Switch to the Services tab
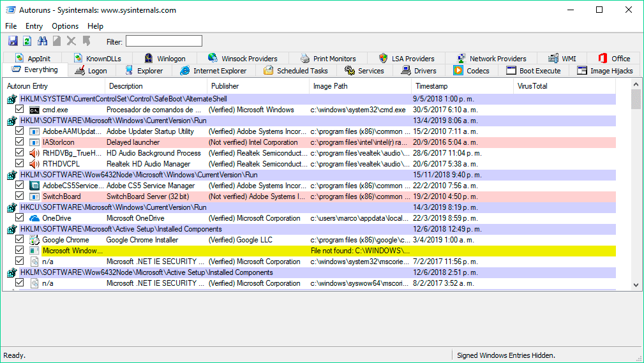This screenshot has width=644, height=363. coord(364,71)
